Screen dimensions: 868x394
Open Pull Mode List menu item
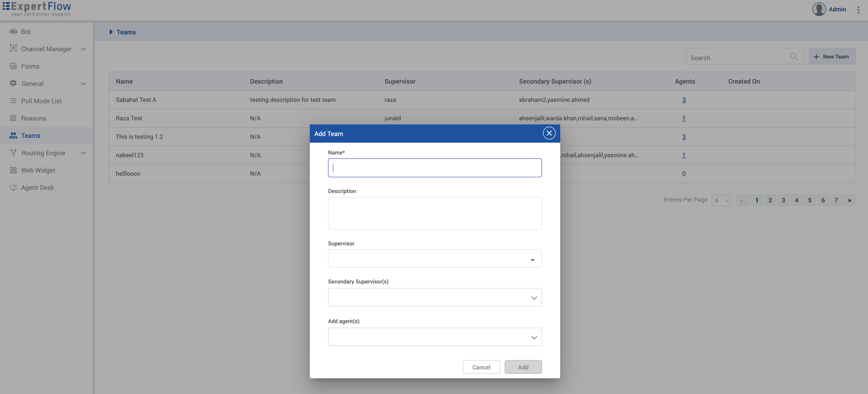click(x=41, y=101)
